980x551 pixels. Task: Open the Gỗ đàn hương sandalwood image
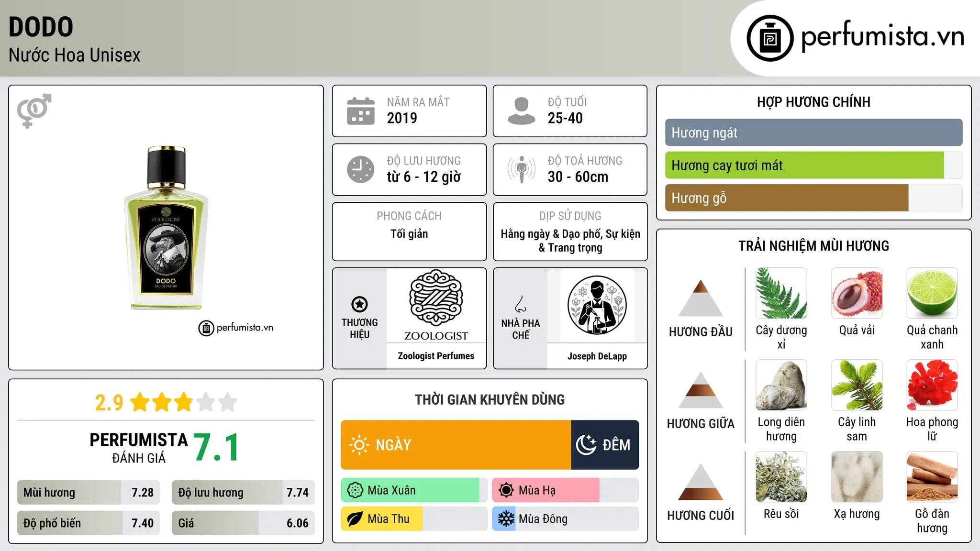pos(932,477)
